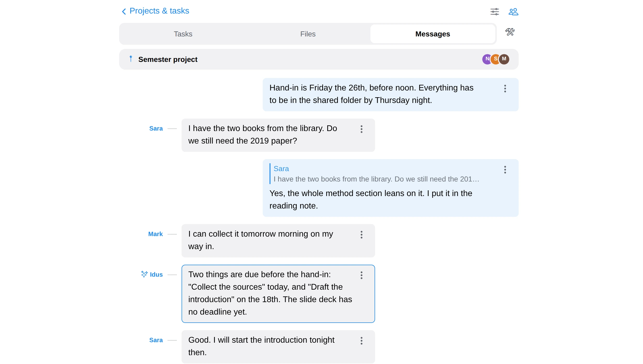Open the tools hammer and wrench icon
The image size is (643, 364).
coord(510,32)
